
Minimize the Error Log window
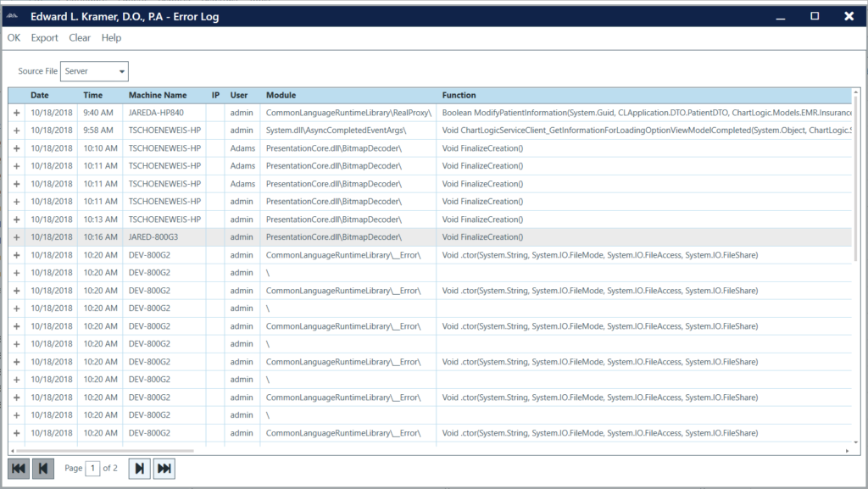point(781,17)
